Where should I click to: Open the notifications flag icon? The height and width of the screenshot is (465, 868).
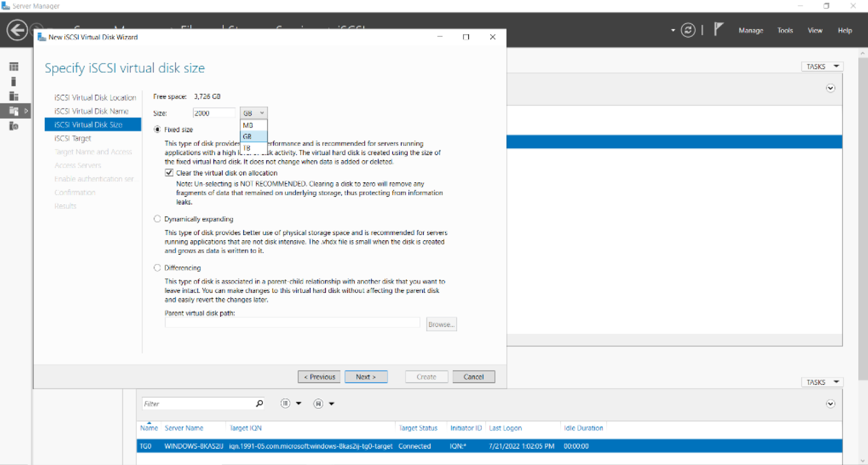719,29
